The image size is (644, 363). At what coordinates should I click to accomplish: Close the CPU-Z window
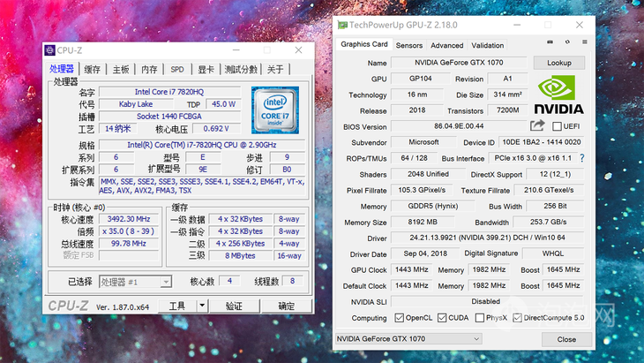(298, 50)
